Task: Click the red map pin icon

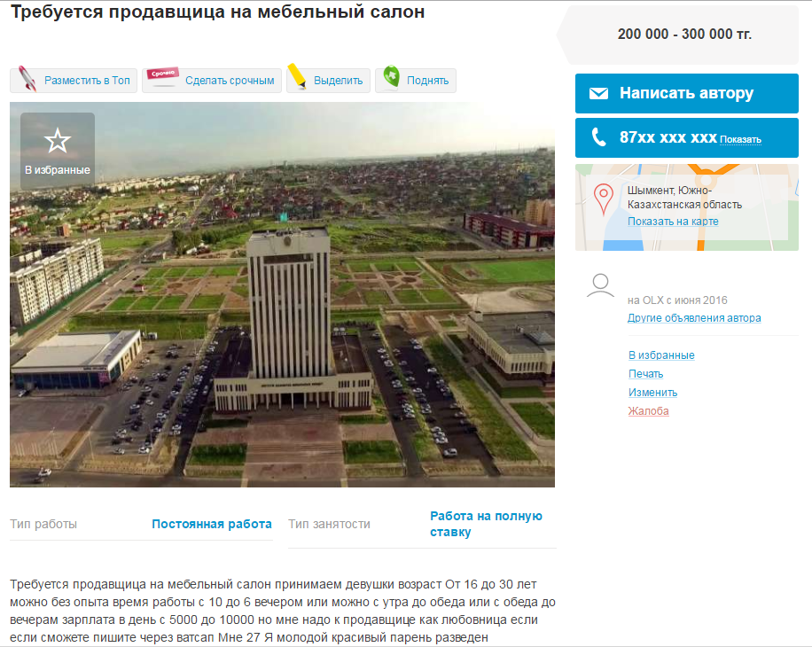Action: pos(603,199)
